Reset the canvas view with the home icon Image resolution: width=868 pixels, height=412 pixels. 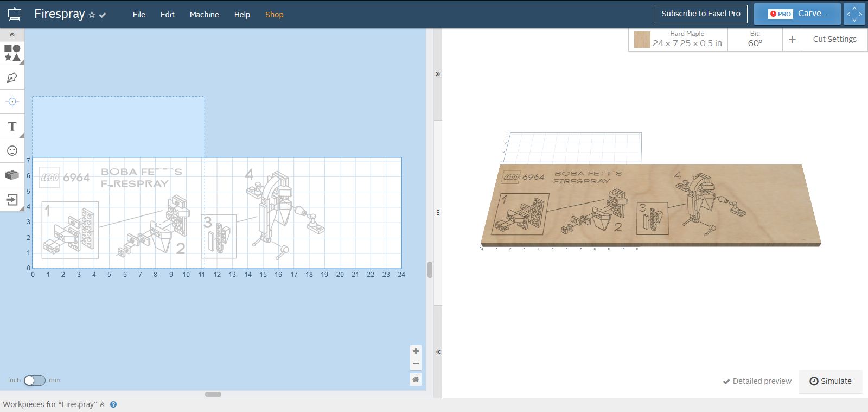(416, 379)
